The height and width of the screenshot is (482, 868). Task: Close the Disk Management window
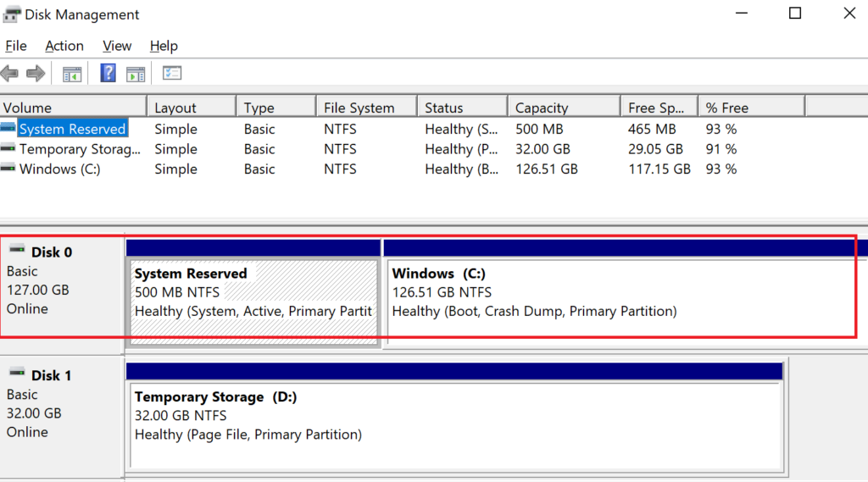point(849,14)
